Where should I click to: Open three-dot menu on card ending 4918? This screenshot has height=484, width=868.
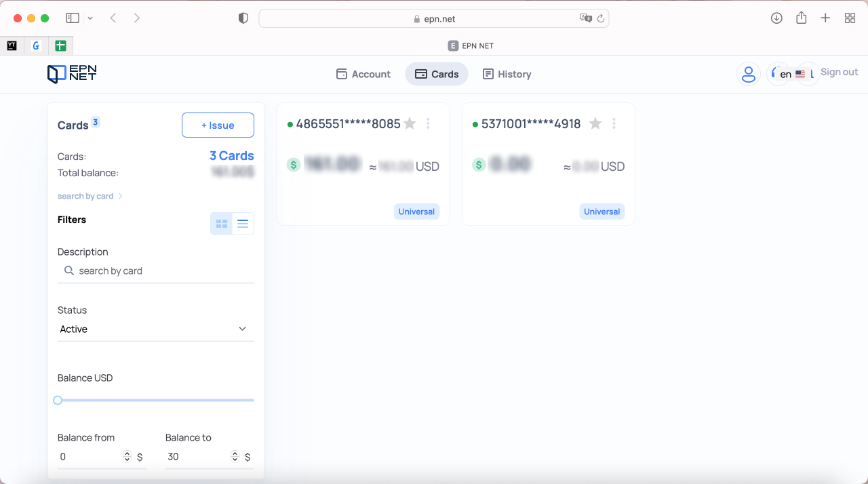pos(614,123)
